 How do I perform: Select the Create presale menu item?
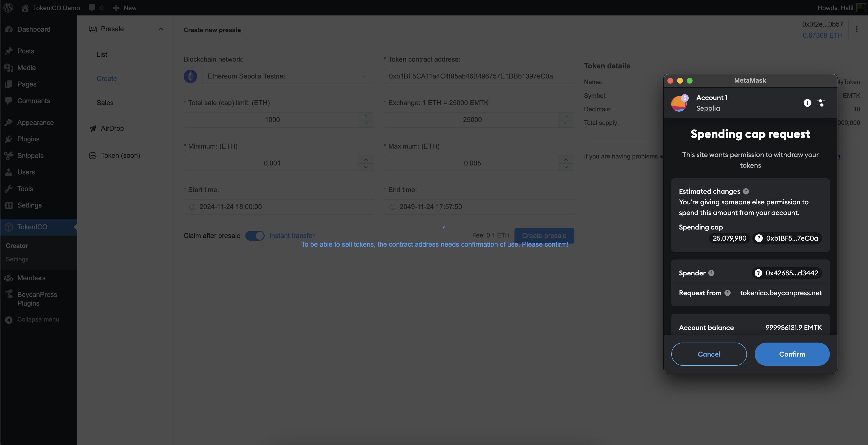(x=107, y=79)
